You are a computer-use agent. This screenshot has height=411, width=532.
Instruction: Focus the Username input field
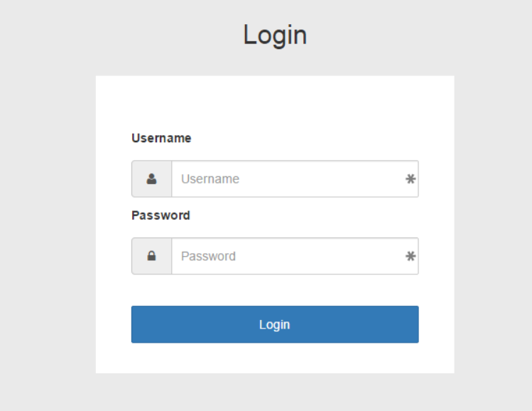pyautogui.click(x=295, y=178)
